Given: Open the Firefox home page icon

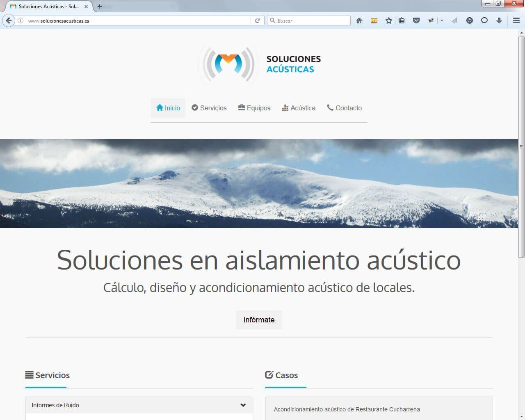Looking at the screenshot, I should [359, 21].
